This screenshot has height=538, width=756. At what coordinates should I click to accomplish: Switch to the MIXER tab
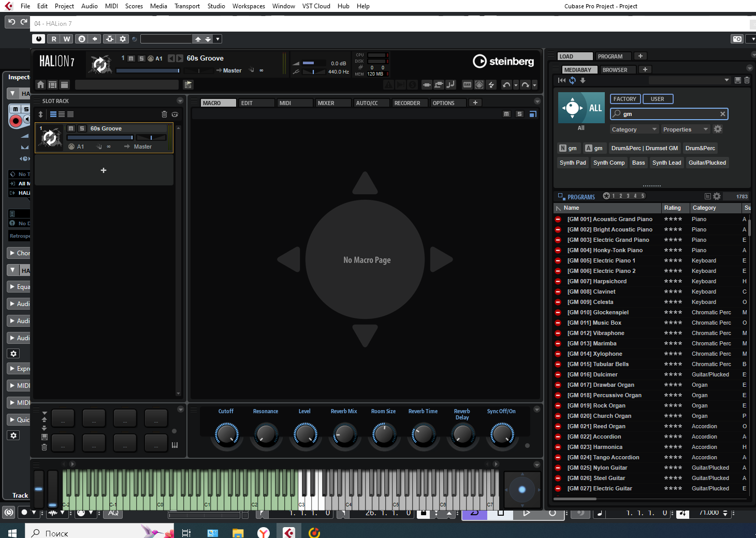tap(333, 103)
